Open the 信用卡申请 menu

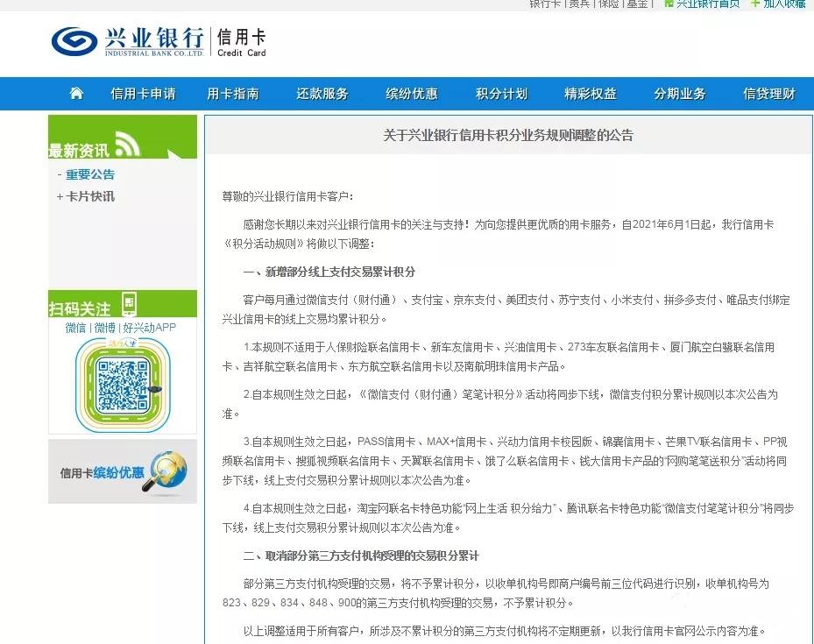[x=144, y=94]
